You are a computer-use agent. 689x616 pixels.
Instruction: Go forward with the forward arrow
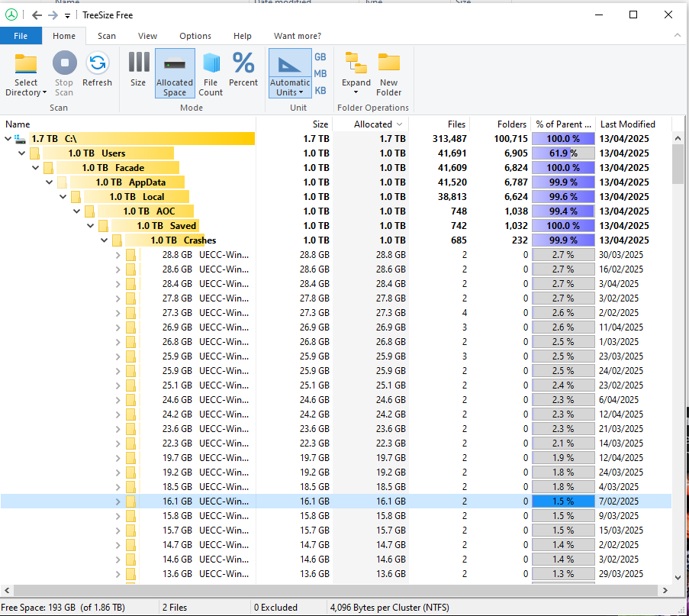(53, 15)
